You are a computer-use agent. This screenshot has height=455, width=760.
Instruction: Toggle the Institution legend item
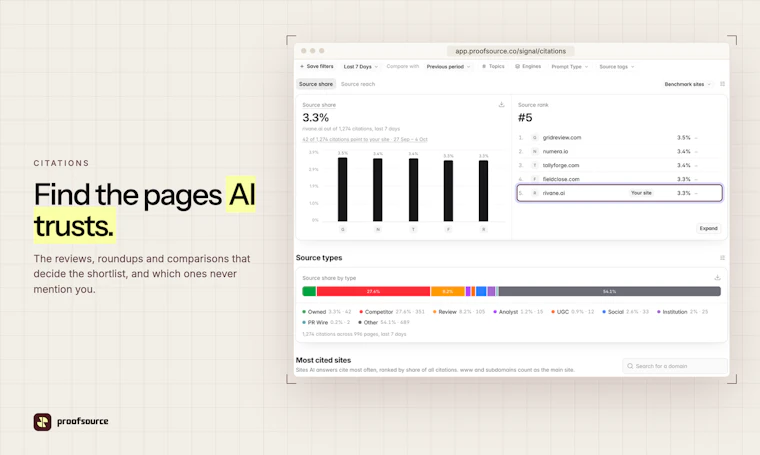click(x=682, y=312)
